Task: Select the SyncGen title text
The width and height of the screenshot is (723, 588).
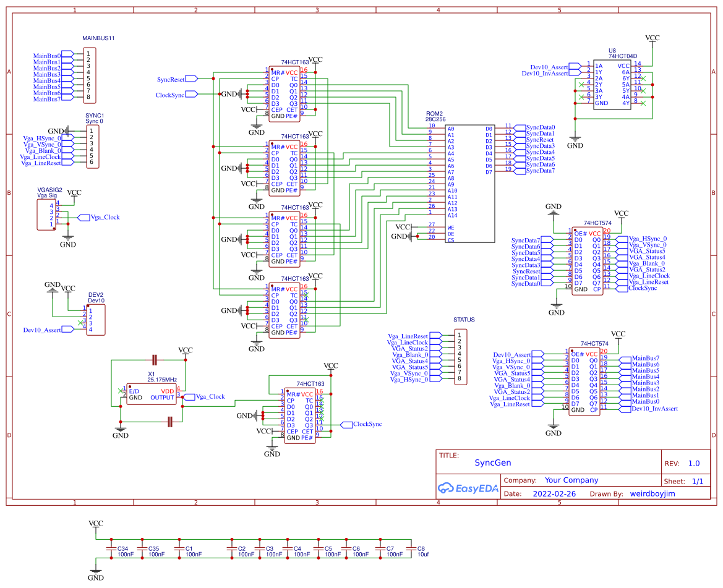Action: [493, 462]
